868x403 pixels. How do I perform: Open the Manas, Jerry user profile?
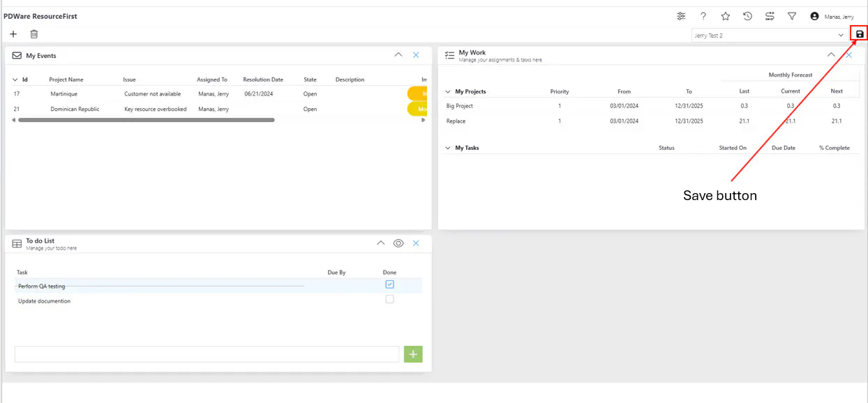pos(832,17)
